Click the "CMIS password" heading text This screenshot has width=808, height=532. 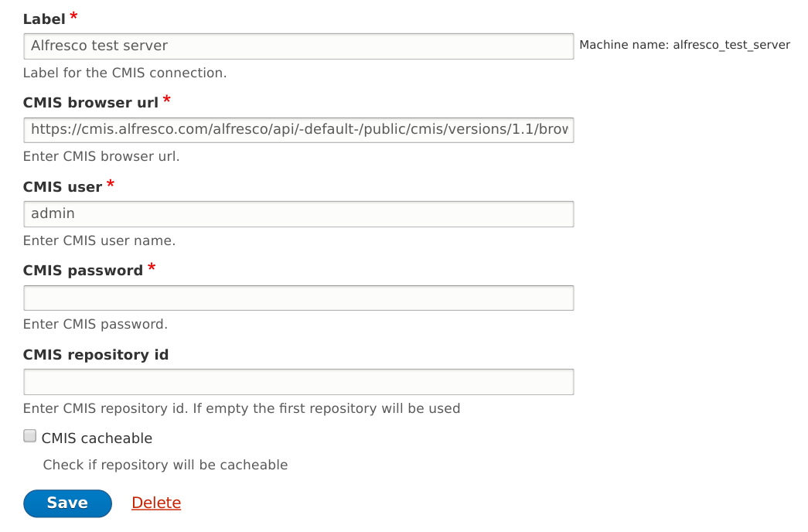click(83, 271)
